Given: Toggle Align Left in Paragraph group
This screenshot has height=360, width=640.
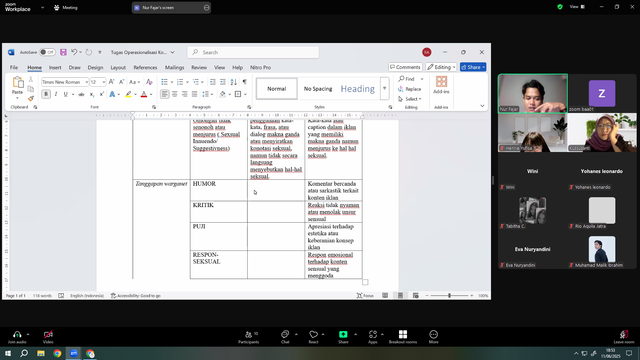Looking at the screenshot, I should tap(164, 94).
